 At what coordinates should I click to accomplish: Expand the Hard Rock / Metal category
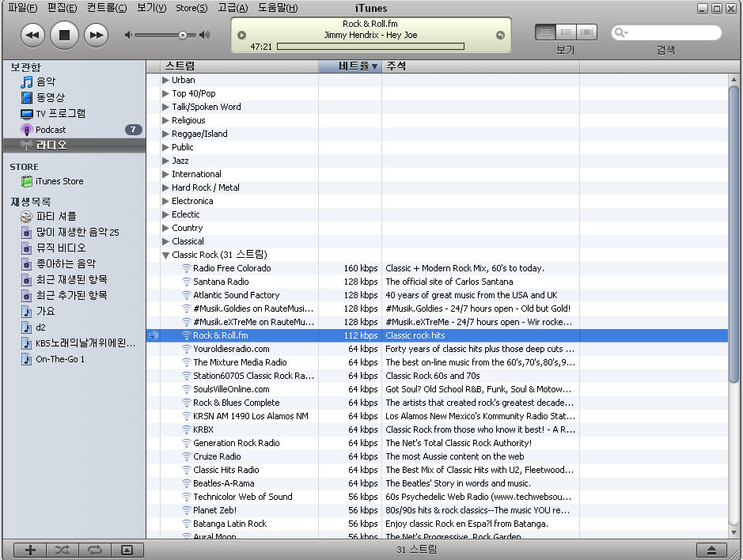(165, 187)
